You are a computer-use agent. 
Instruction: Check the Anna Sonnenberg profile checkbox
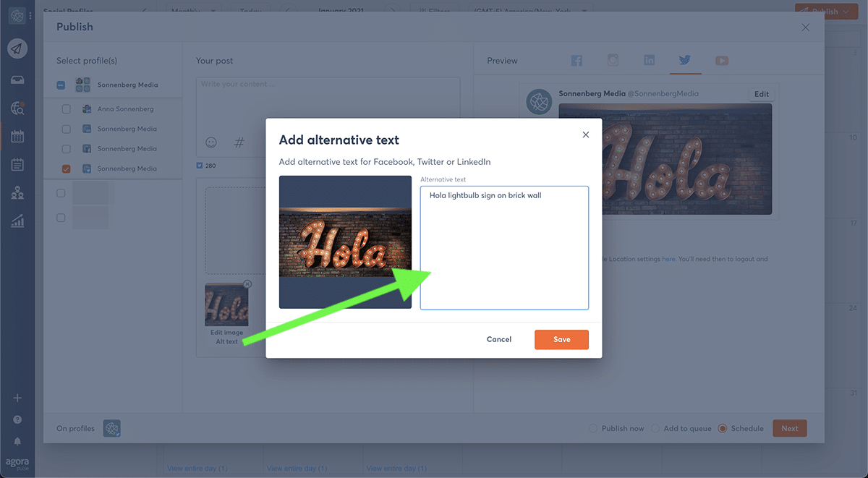[67, 109]
